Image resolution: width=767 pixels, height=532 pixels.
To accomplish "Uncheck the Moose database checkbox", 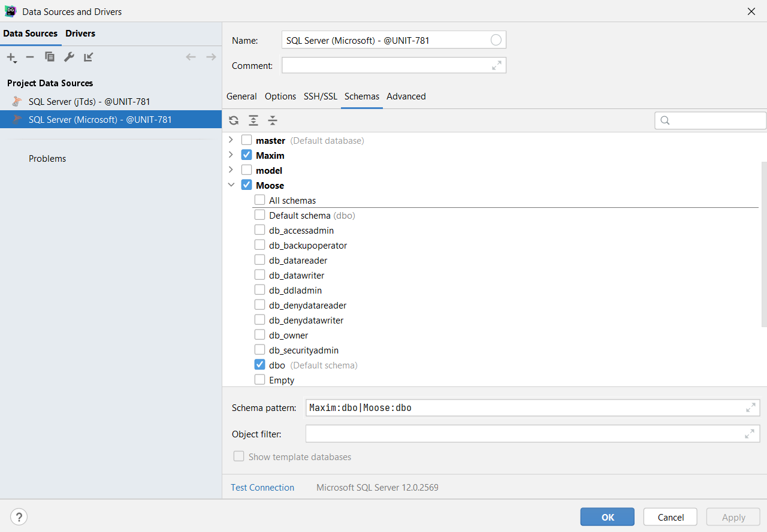I will coord(246,185).
